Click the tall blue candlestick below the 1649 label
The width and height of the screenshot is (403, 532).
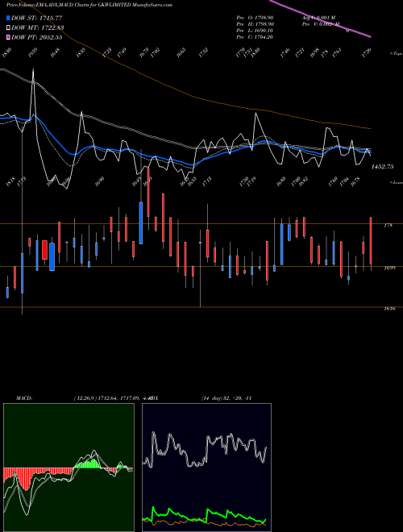[141, 223]
